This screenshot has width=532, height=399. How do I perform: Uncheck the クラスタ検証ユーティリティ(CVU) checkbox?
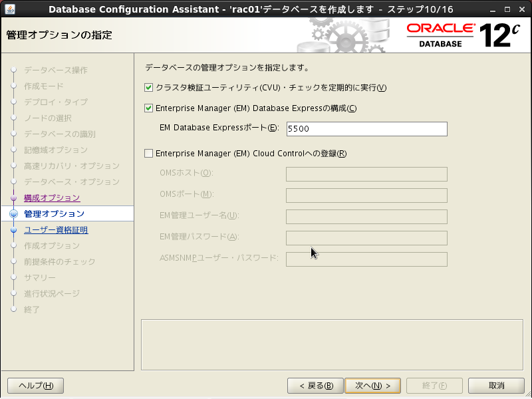click(x=148, y=88)
